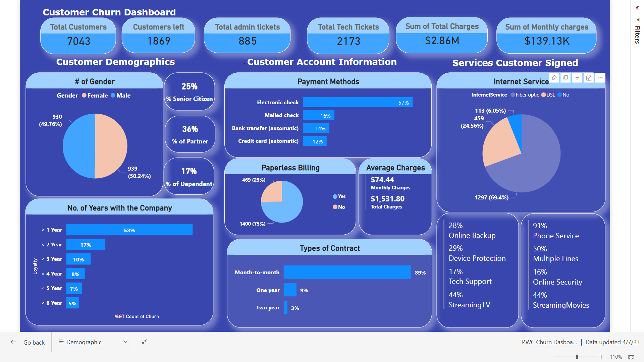Click the PWC Churn Dashboard title link

(x=549, y=342)
